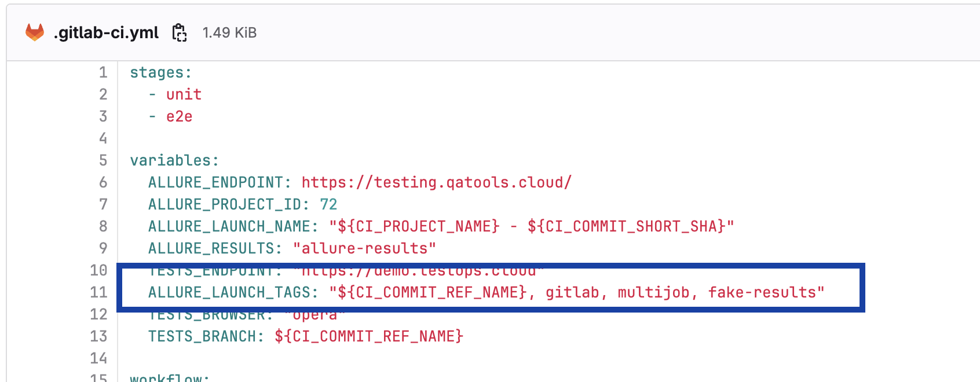This screenshot has width=980, height=382.
Task: Select line number 11
Action: tap(99, 292)
